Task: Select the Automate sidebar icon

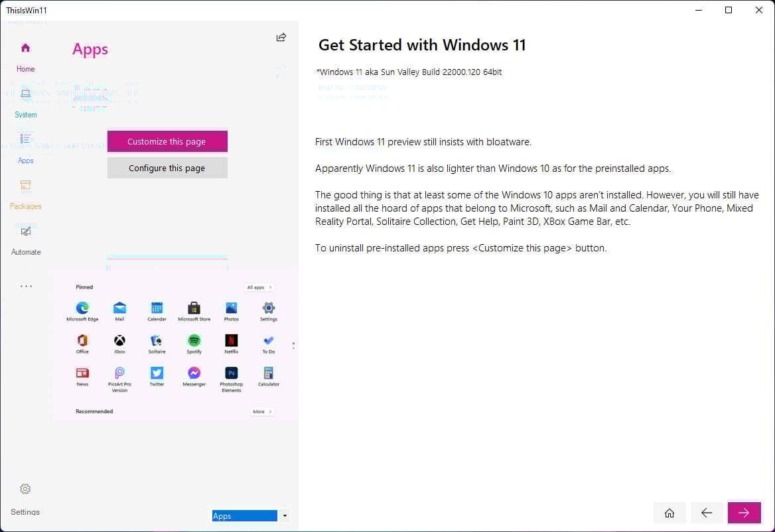Action: tap(25, 232)
